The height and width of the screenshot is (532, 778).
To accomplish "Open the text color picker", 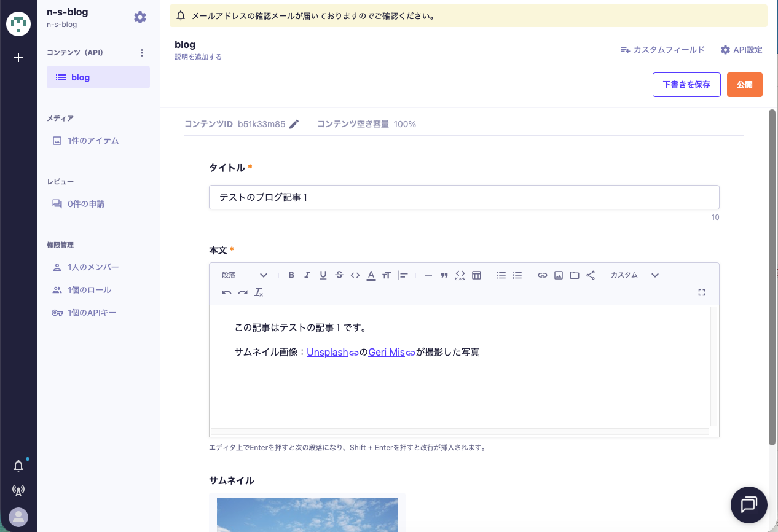I will tap(371, 275).
